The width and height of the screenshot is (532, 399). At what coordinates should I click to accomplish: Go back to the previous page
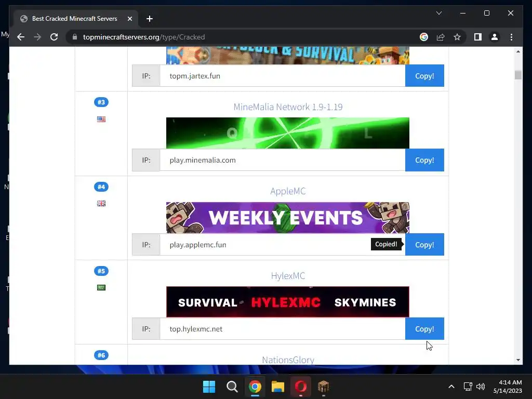[21, 37]
